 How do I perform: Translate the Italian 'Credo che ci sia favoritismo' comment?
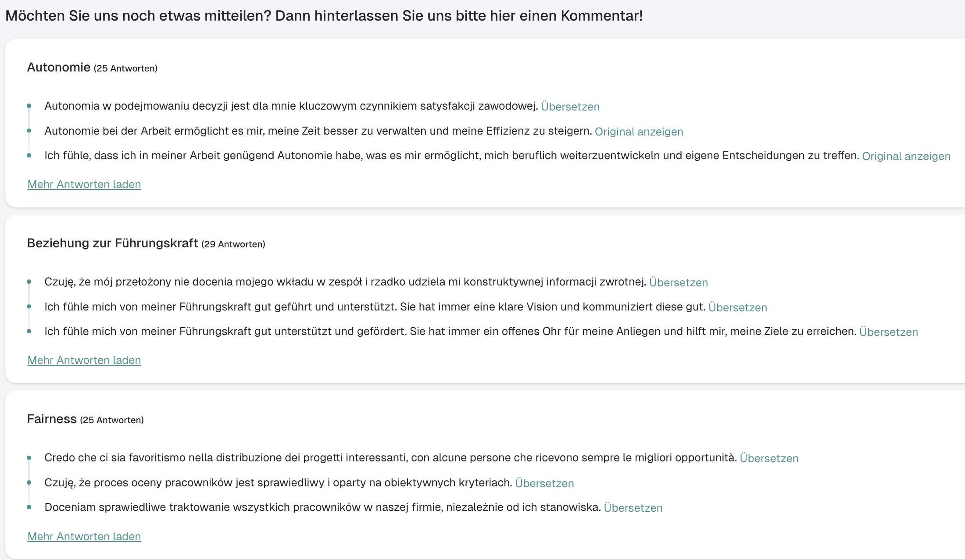768,458
